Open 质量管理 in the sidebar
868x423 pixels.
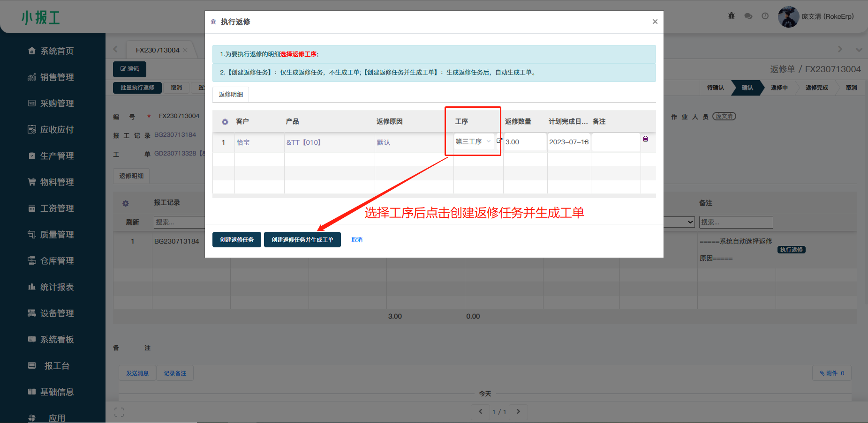tap(56, 235)
